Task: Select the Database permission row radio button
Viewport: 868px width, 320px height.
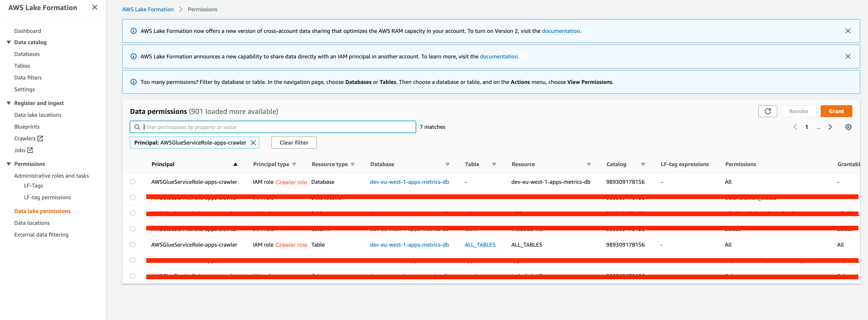Action: pos(133,182)
